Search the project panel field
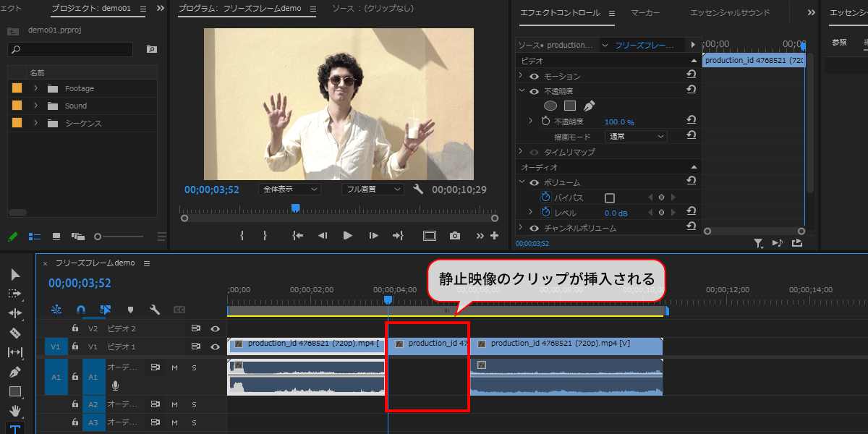 point(70,49)
